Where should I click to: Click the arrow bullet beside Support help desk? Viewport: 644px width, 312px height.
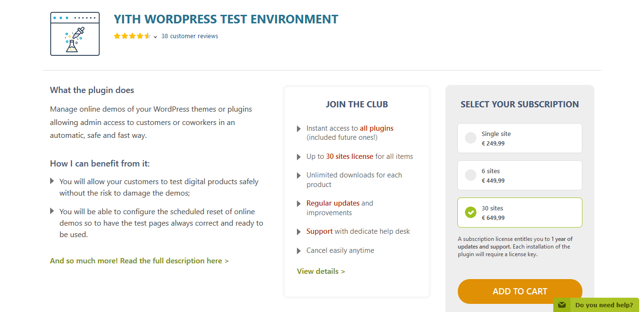pos(299,232)
